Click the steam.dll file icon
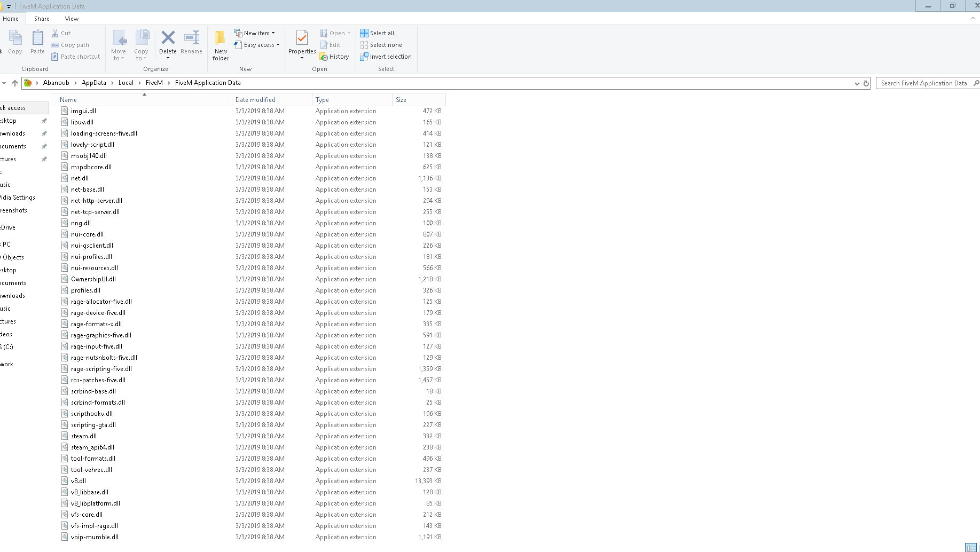 tap(65, 436)
